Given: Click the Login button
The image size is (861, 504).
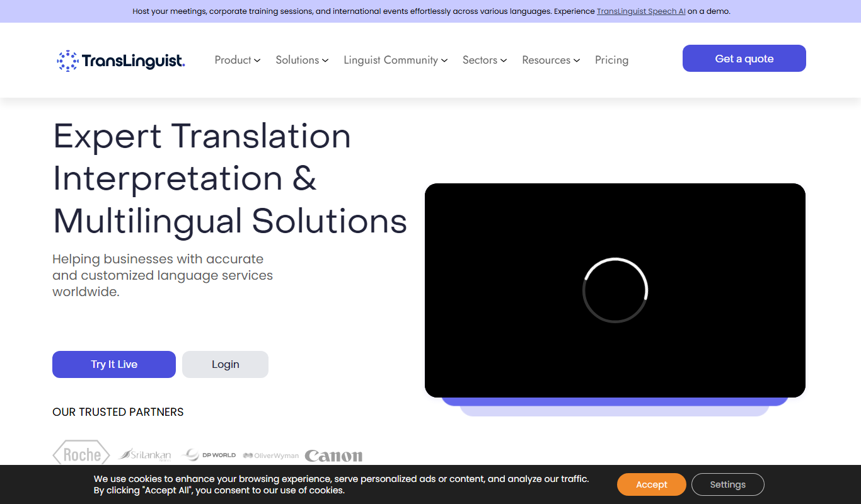Looking at the screenshot, I should (225, 364).
